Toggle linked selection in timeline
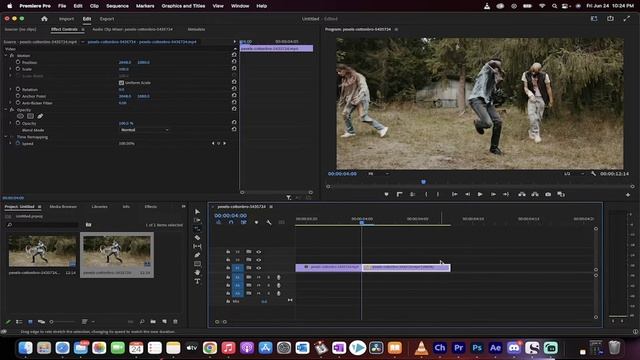This screenshot has height=360, width=640. tap(244, 222)
